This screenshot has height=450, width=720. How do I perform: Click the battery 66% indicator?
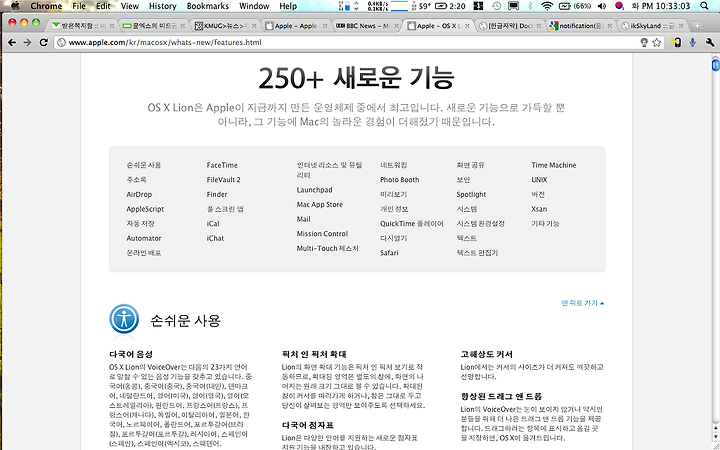(576, 6)
